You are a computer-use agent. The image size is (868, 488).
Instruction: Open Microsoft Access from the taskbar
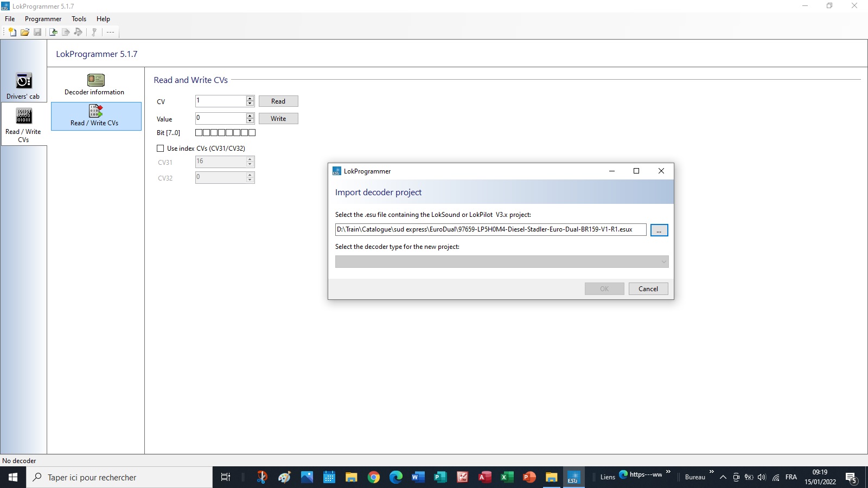point(484,477)
